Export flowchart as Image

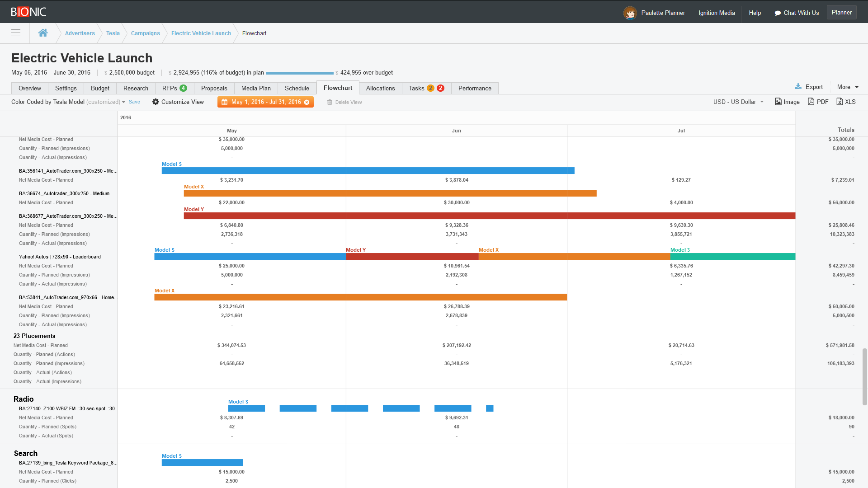787,102
